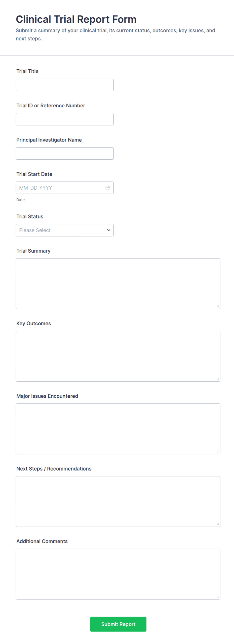Image resolution: width=234 pixels, height=644 pixels.
Task: Focus the Additional Comments text area
Action: (x=118, y=574)
